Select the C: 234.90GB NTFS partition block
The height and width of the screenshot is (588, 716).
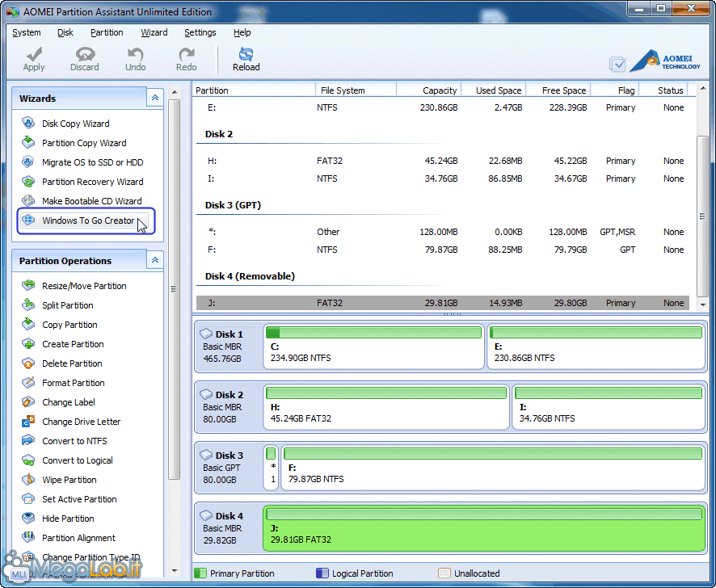(373, 346)
